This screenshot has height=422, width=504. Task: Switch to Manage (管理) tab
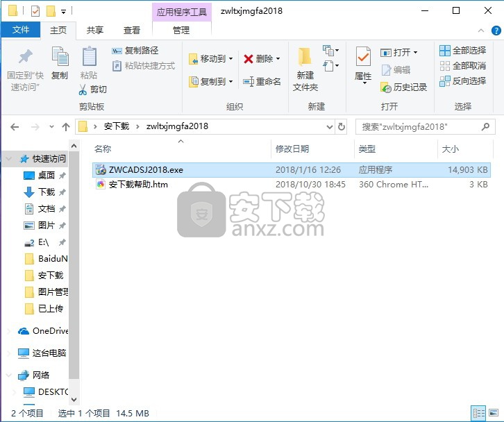coord(181,31)
